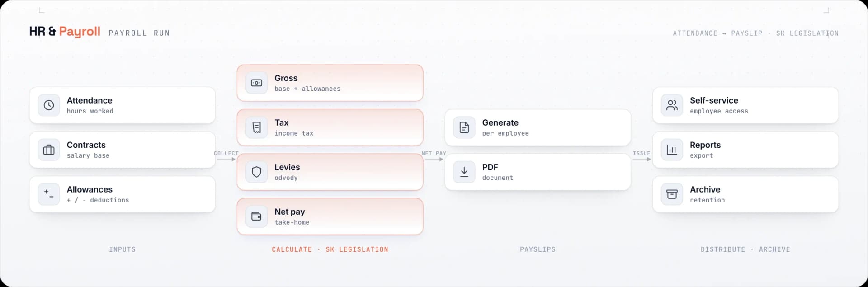
Task: Select the Reports export card
Action: (745, 150)
